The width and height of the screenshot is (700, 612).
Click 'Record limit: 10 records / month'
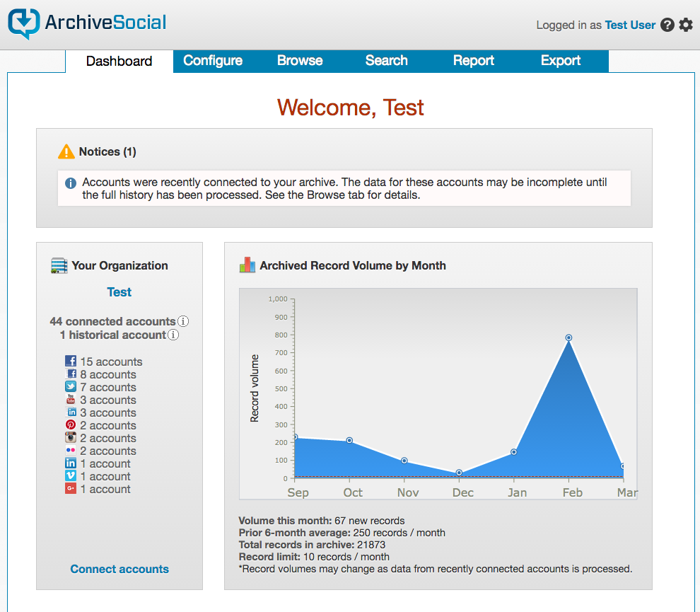[314, 557]
